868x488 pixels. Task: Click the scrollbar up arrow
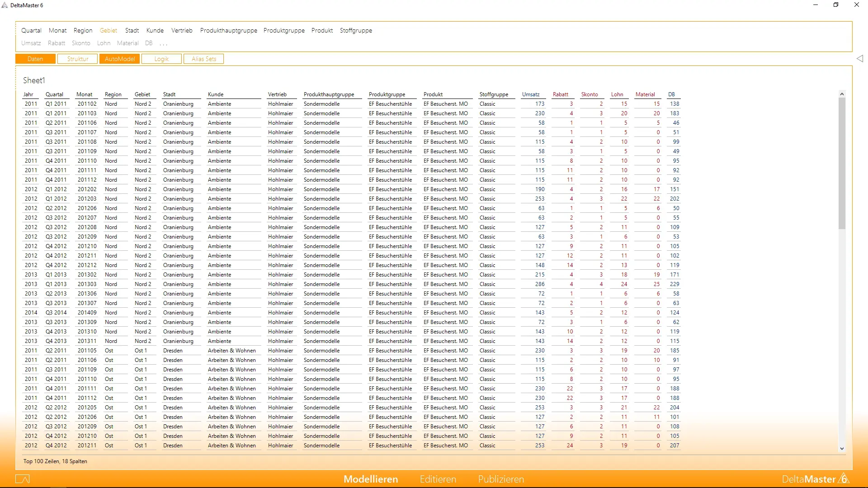[x=842, y=94]
